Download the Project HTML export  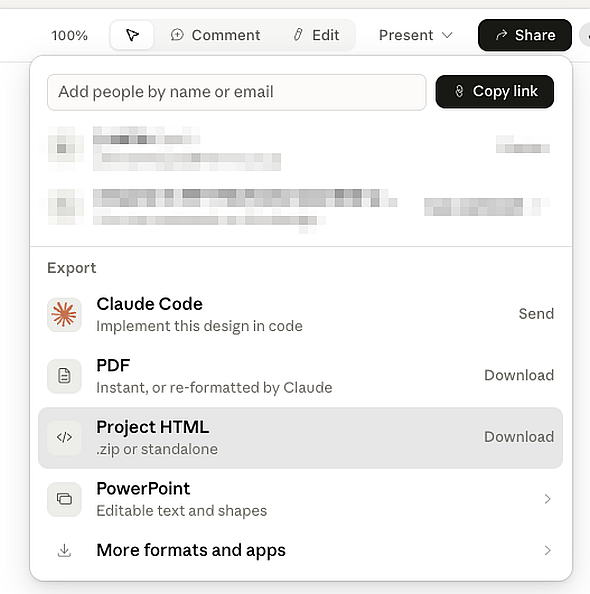point(519,437)
